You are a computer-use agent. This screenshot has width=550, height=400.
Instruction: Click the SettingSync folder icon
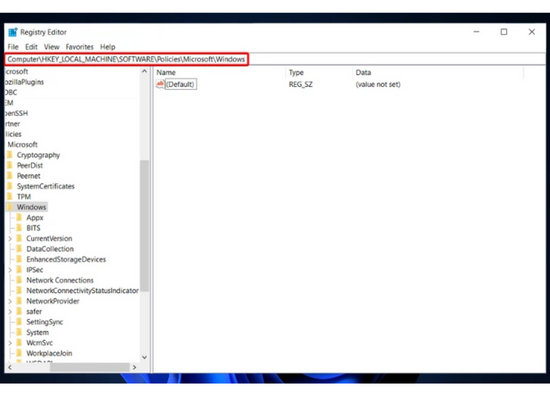(x=20, y=322)
